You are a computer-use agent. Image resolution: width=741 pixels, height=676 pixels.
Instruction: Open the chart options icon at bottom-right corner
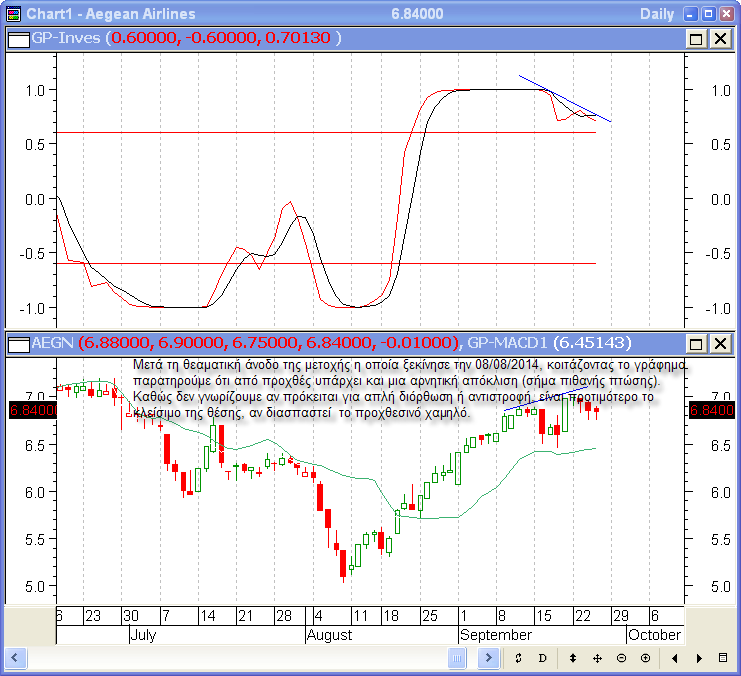pyautogui.click(x=724, y=658)
